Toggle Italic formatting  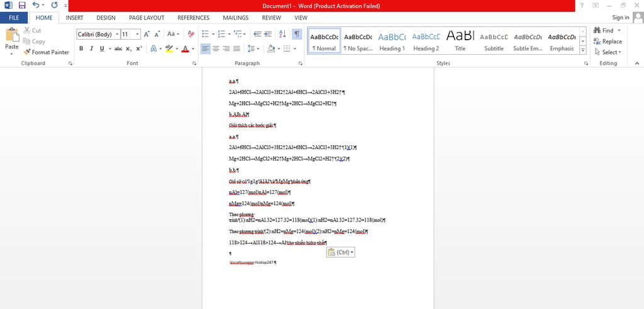pyautogui.click(x=92, y=48)
